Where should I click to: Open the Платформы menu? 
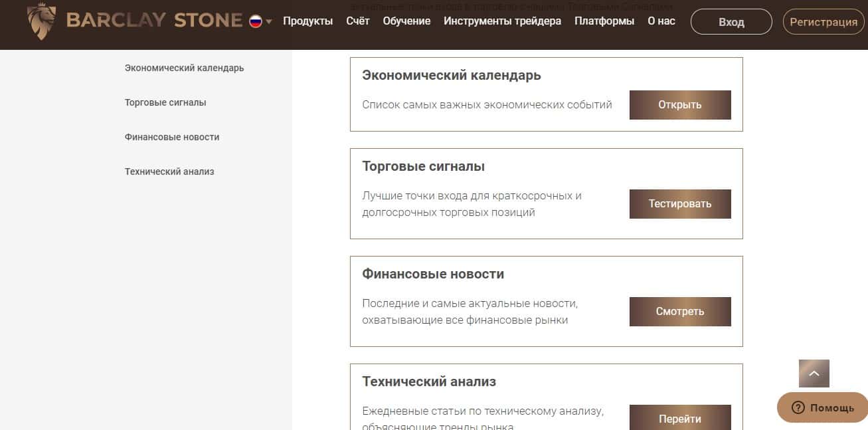point(604,21)
